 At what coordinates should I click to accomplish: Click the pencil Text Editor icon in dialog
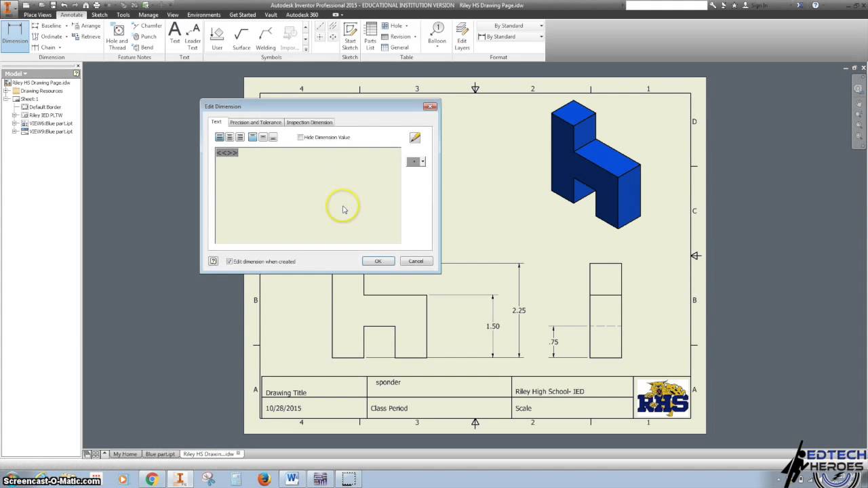pos(415,138)
